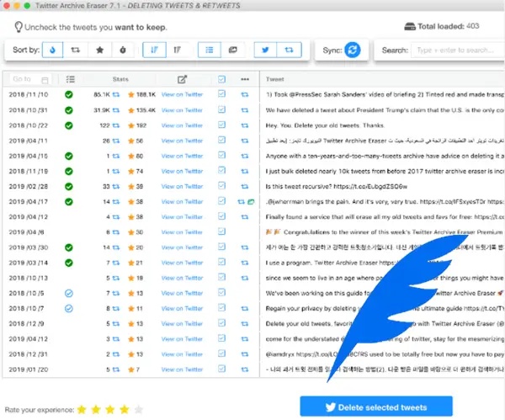Screen dimensions: 505x420
Task: Click retweet type icon in 2019/03/30 row
Action: coord(245,247)
